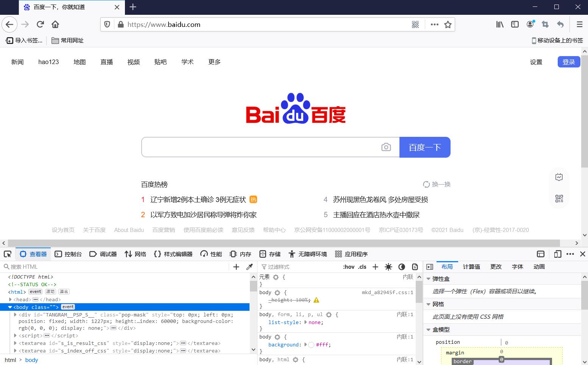588x365 pixels.
Task: Click 换一换 to refresh hot list
Action: tap(437, 184)
